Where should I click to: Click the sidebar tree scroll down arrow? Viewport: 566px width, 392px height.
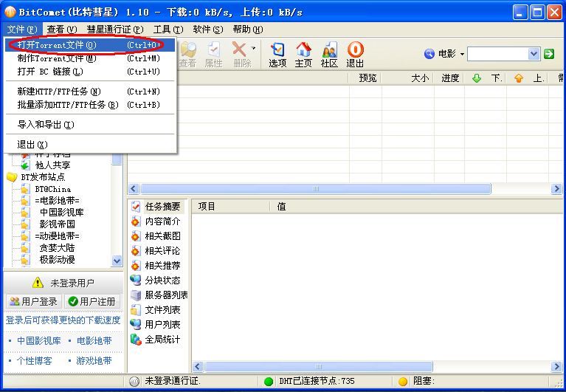coord(117,261)
